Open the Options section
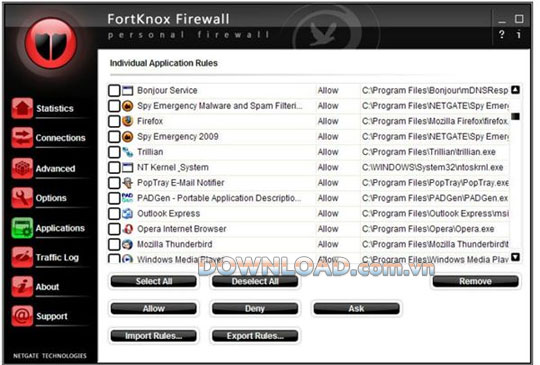540x365 pixels. 51,198
